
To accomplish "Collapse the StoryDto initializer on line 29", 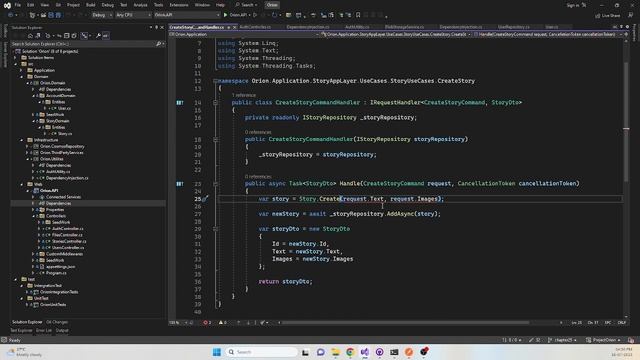I will pos(215,229).
